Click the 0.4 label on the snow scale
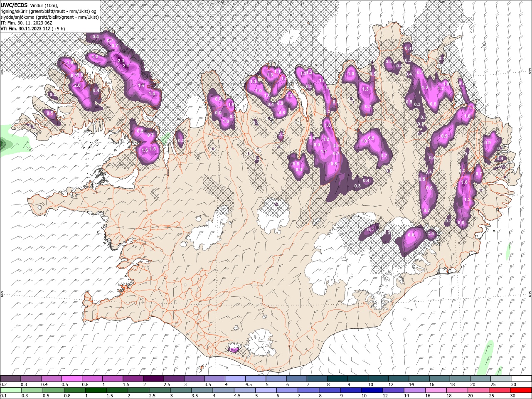This screenshot has width=532, height=399. tap(44, 384)
